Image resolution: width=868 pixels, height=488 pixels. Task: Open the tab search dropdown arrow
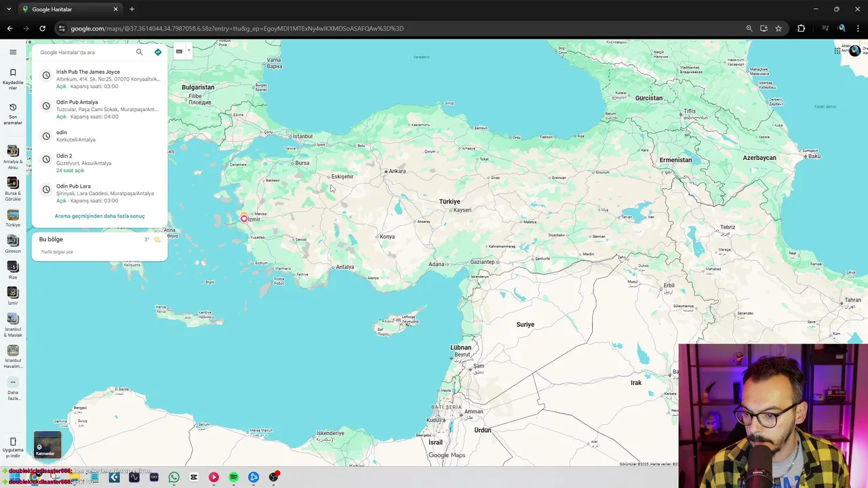[x=9, y=9]
